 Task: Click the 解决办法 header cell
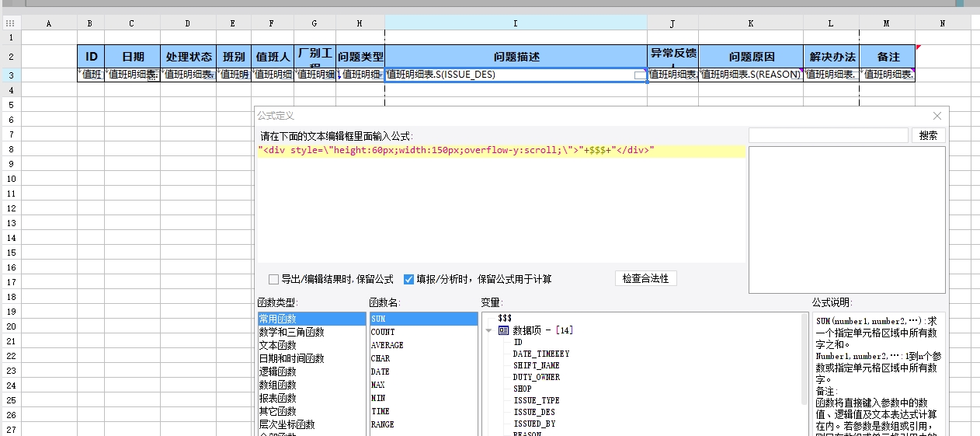[832, 57]
